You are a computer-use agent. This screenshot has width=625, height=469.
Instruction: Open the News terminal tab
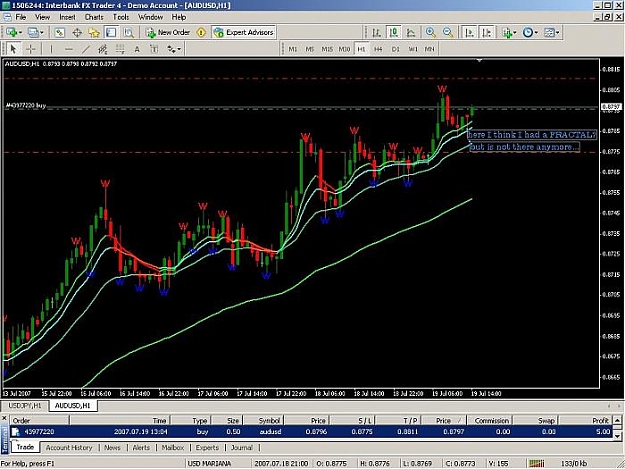[x=112, y=447]
